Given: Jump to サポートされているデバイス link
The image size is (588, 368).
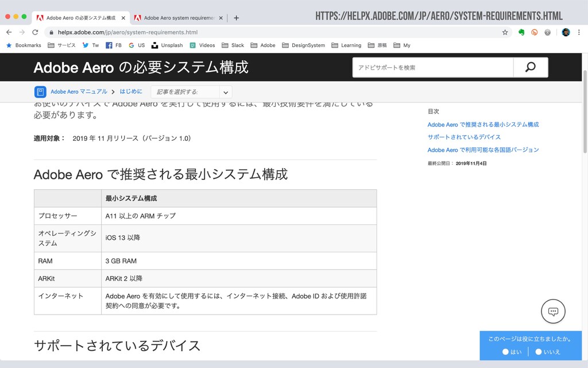Looking at the screenshot, I should pos(464,137).
